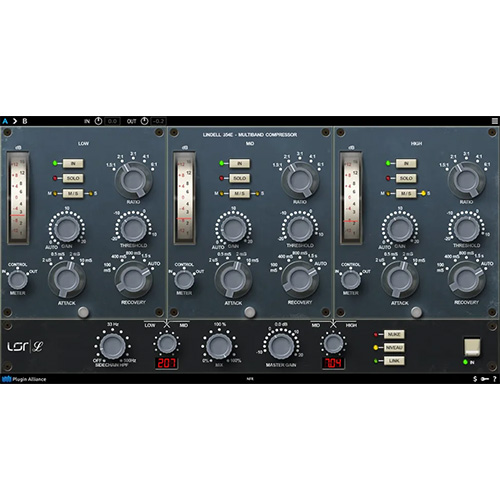Viewport: 500px width, 500px height.
Task: Click the LOW band gain reduction meter
Action: point(18,198)
